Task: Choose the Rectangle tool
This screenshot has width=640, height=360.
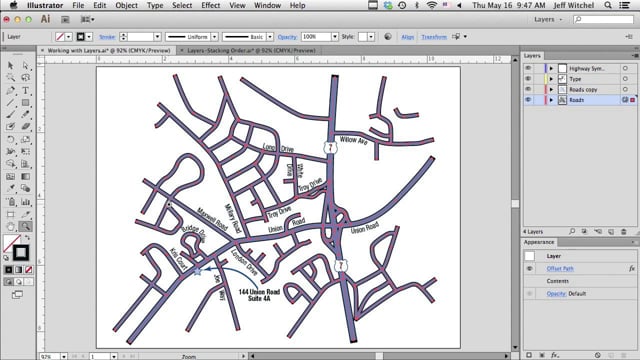Action: click(x=25, y=102)
